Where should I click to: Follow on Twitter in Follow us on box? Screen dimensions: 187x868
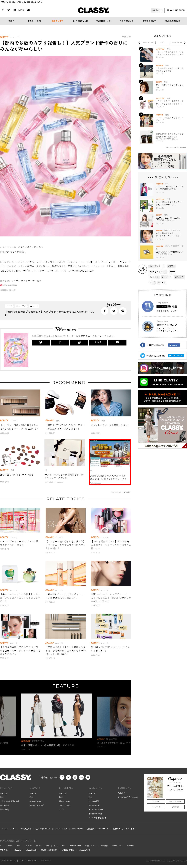(x=41, y=342)
